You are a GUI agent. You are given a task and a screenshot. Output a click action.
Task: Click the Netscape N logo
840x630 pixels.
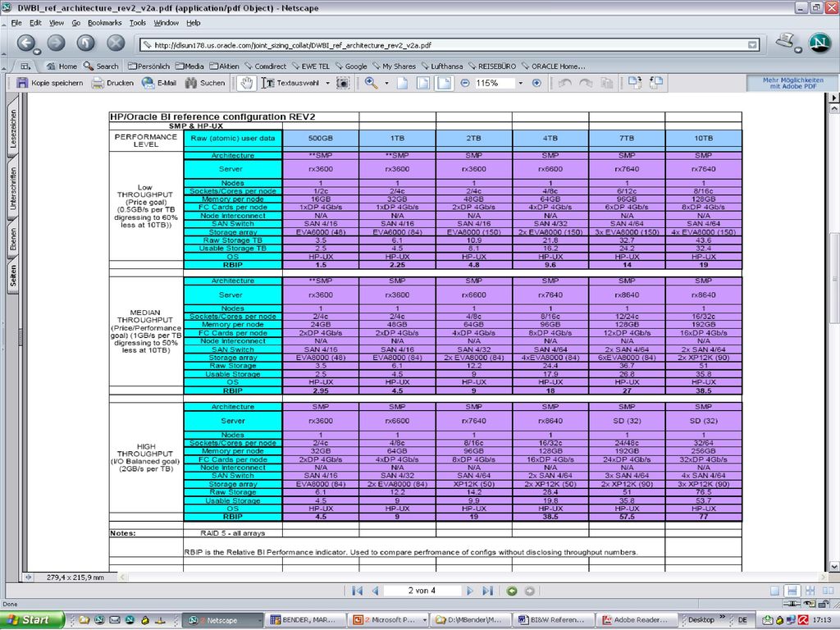point(819,43)
